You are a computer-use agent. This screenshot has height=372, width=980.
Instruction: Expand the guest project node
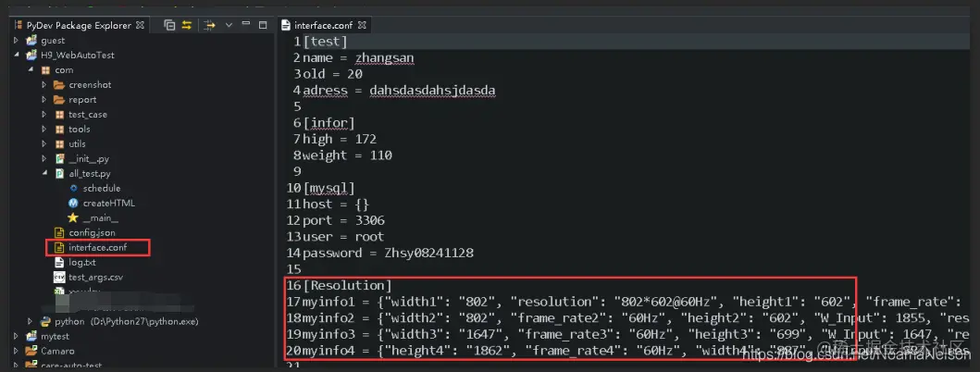point(17,41)
